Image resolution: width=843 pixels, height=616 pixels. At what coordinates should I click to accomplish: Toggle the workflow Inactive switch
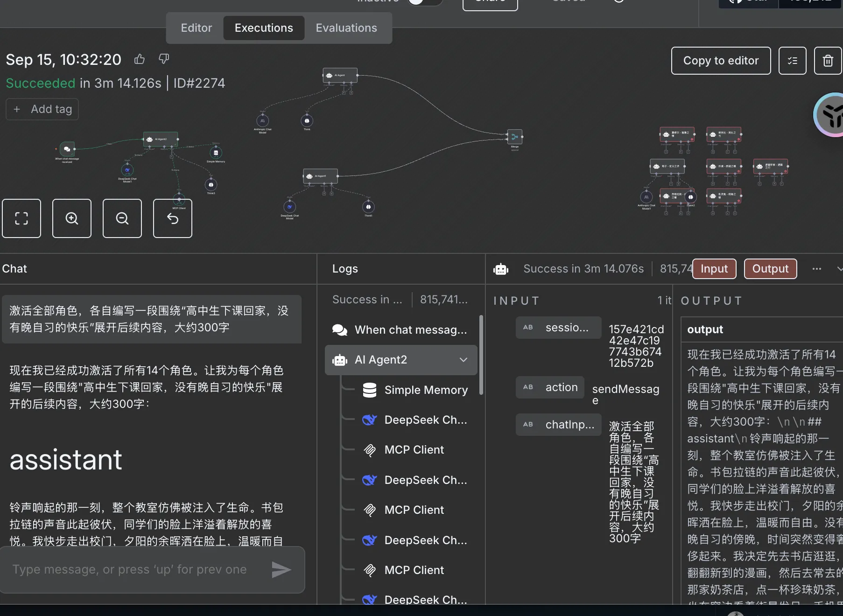pyautogui.click(x=424, y=1)
